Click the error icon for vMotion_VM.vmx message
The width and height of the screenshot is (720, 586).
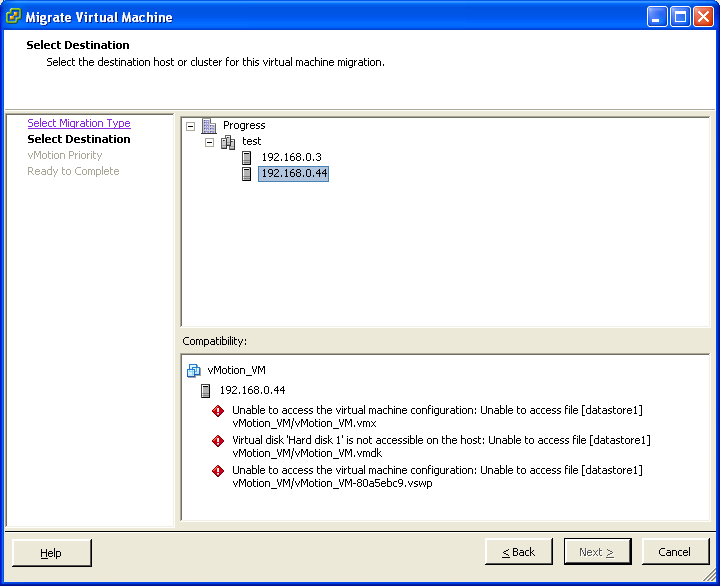click(218, 411)
